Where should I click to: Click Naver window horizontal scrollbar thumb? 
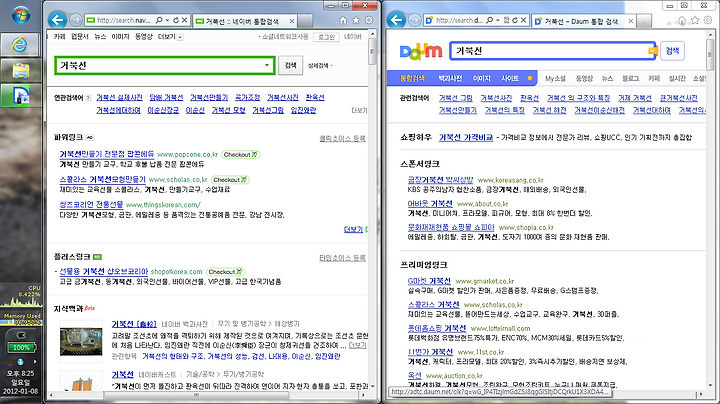coord(197,395)
